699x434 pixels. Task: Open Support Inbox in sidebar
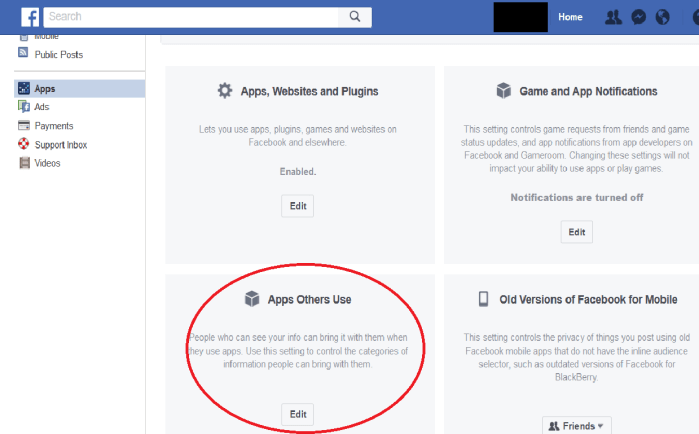61,145
